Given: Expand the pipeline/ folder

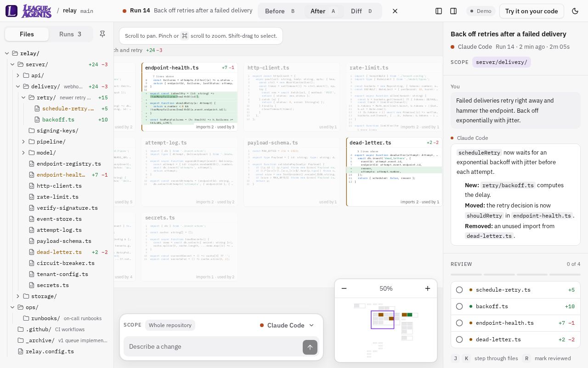Looking at the screenshot, I should click(x=23, y=142).
